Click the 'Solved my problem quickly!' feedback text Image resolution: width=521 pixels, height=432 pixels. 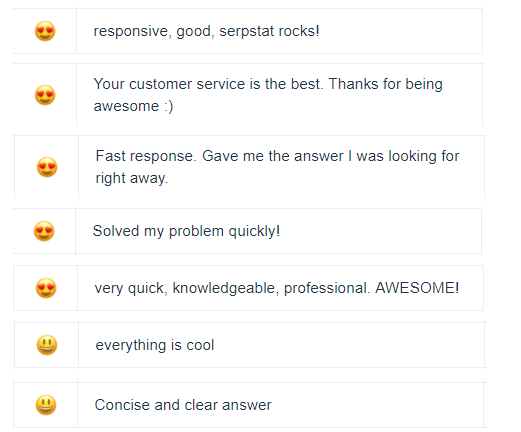tap(186, 231)
